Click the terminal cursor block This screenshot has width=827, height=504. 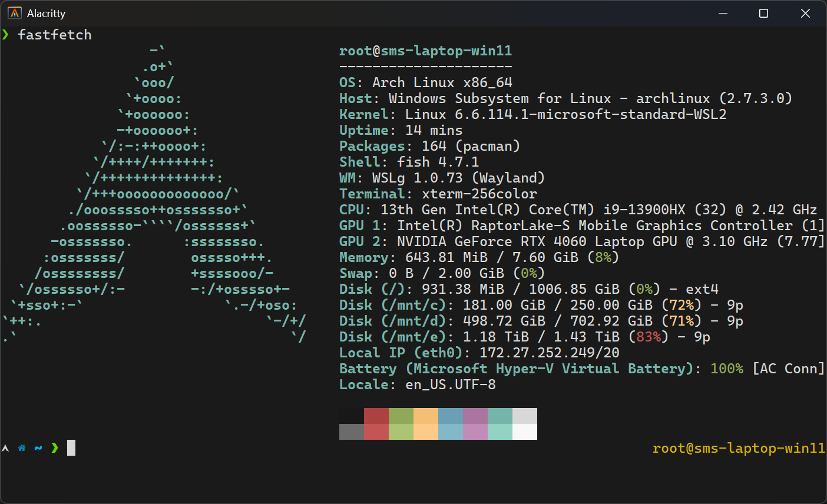71,448
